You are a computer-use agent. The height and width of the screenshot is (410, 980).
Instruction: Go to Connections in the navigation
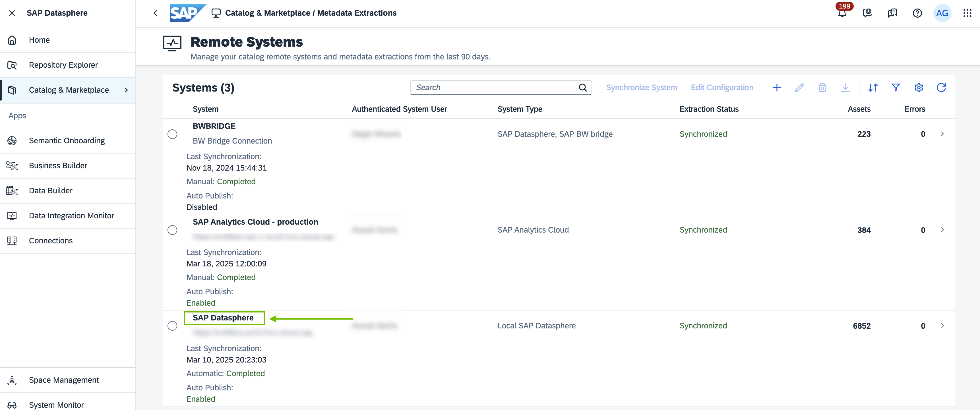(51, 241)
